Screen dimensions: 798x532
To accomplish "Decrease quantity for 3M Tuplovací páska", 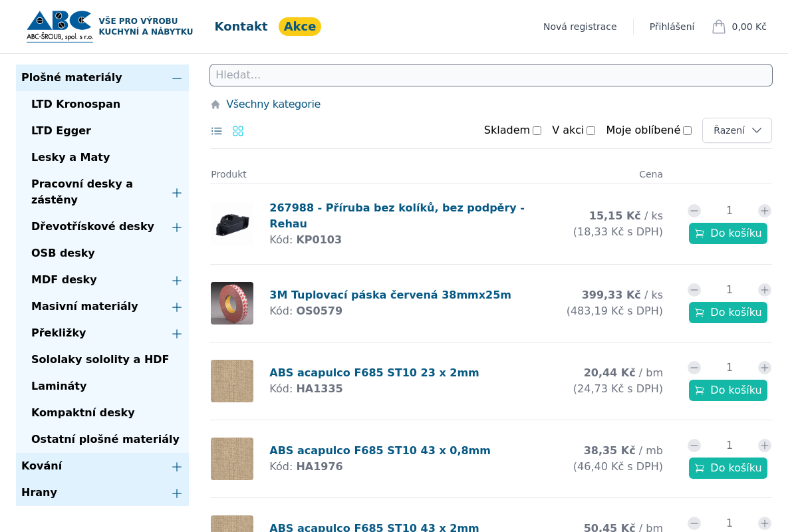I will point(694,290).
